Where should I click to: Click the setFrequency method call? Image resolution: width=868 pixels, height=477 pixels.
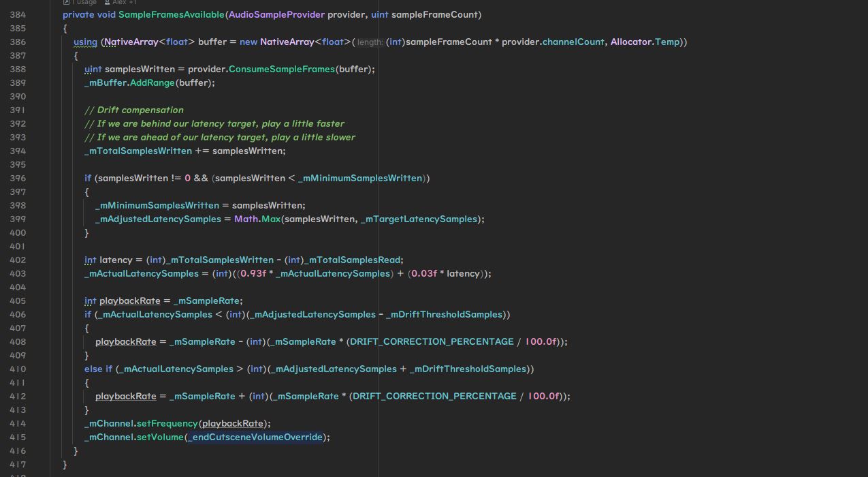[x=167, y=423]
